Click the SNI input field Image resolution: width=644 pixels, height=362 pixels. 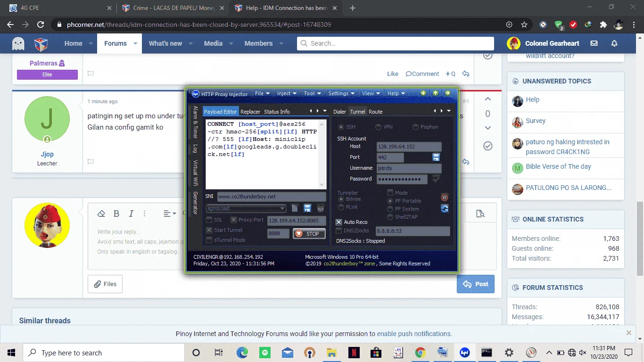click(272, 197)
